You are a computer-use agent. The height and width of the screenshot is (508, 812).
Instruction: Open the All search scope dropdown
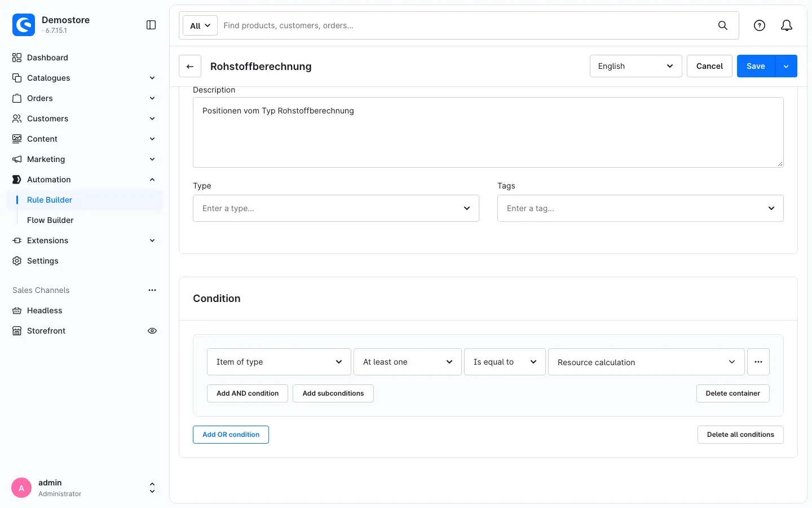(200, 25)
